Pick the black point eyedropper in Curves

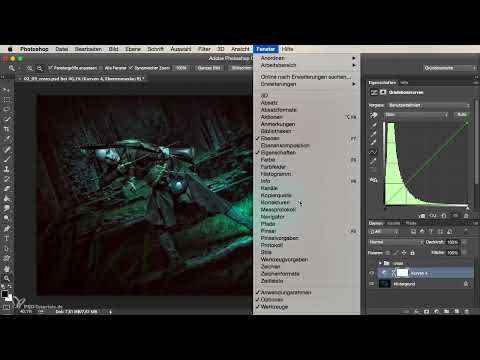(373, 125)
